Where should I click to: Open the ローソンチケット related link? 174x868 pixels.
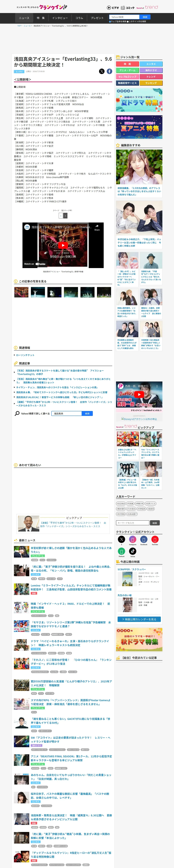(x=25, y=355)
